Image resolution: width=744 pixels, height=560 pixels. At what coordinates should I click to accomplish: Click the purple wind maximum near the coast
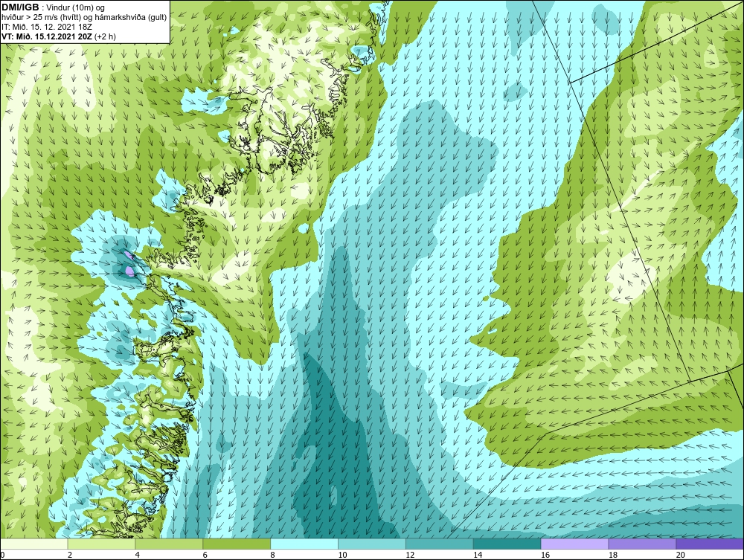coord(129,271)
